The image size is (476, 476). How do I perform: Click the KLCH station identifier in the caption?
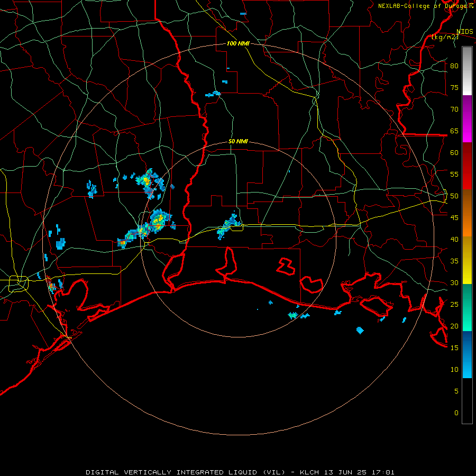tap(309, 472)
